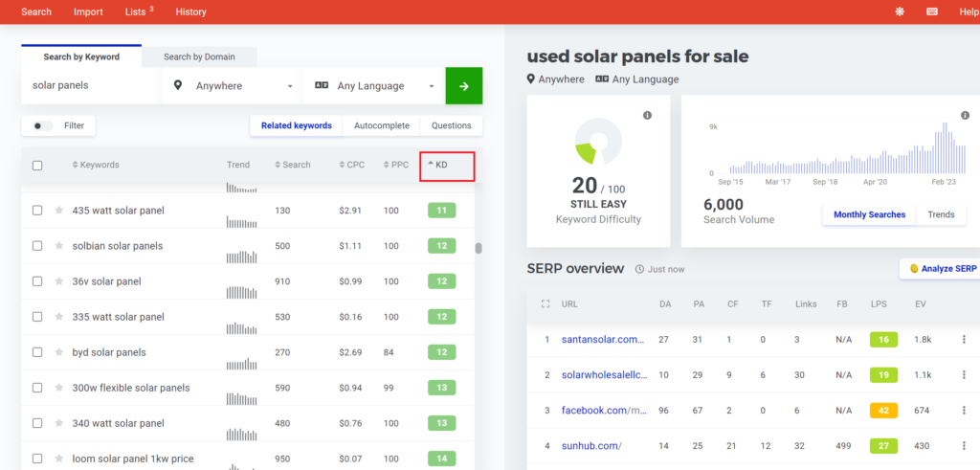
Task: Star the byd solar panels keyword
Action: (x=58, y=352)
